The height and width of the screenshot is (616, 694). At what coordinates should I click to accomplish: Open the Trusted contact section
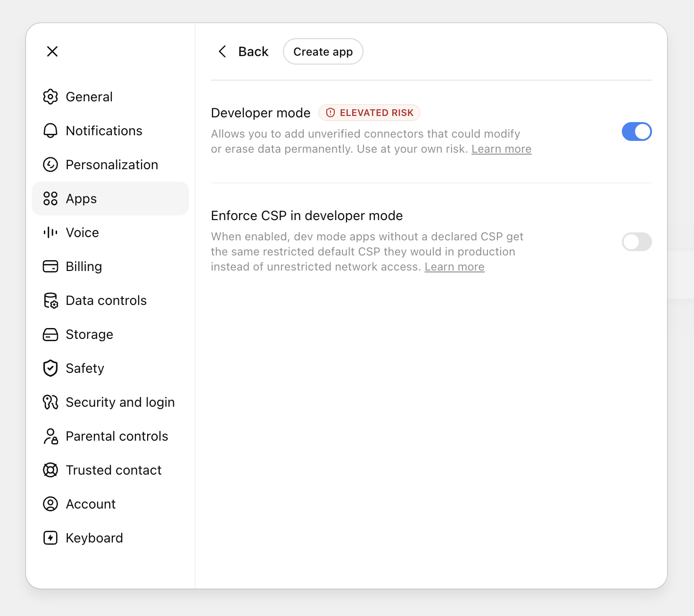[x=110, y=470]
